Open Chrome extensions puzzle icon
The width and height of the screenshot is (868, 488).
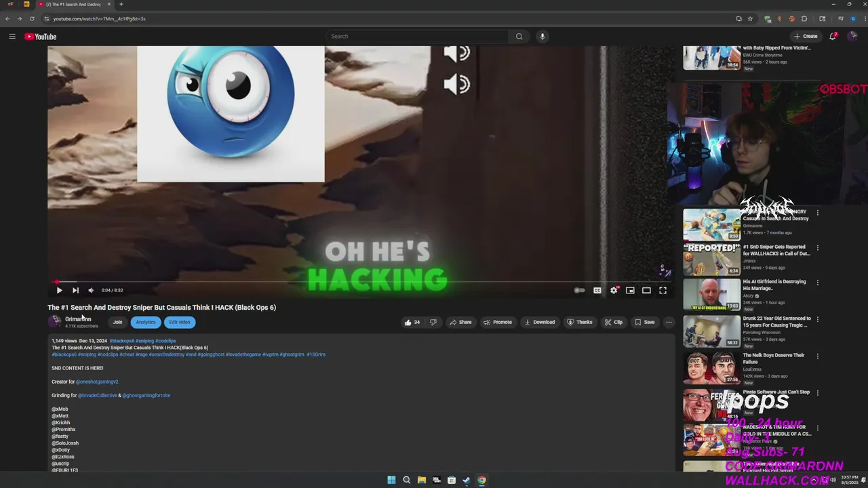point(804,19)
